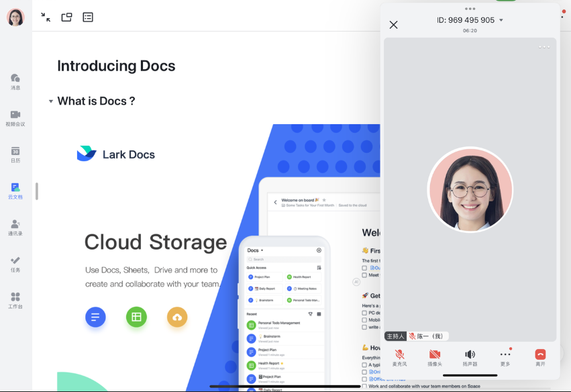571x392 pixels.
Task: Click the participant's avatar in the meeting
Action: [470, 189]
